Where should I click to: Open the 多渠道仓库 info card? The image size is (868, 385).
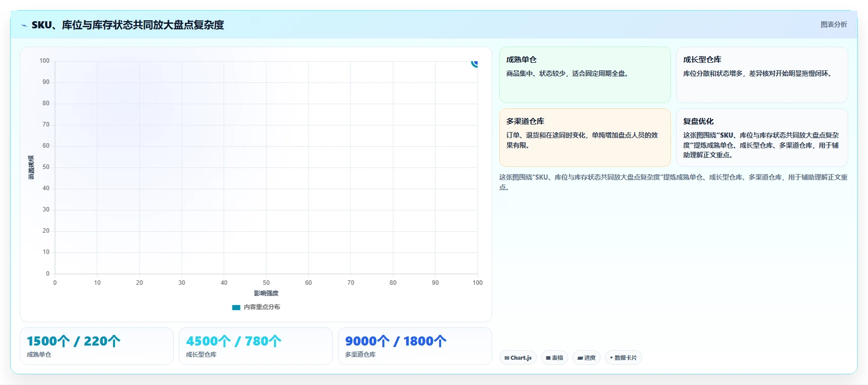pyautogui.click(x=585, y=138)
